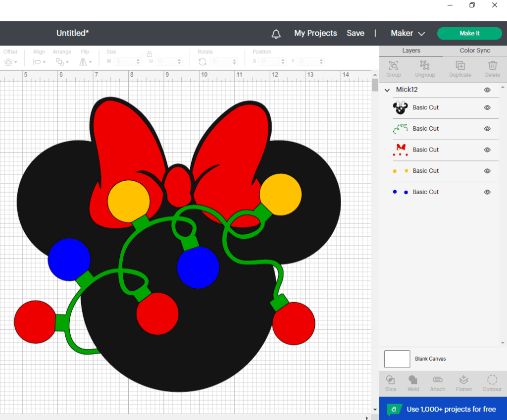Screen dimensions: 507x420
Task: Click the Group icon in Layers panel
Action: point(393,66)
